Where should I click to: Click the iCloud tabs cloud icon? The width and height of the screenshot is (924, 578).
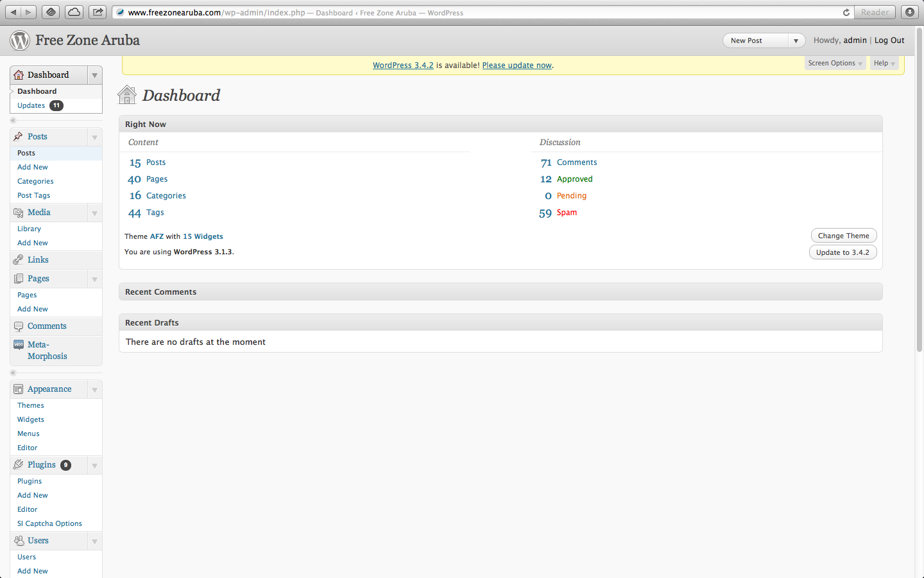click(x=74, y=12)
